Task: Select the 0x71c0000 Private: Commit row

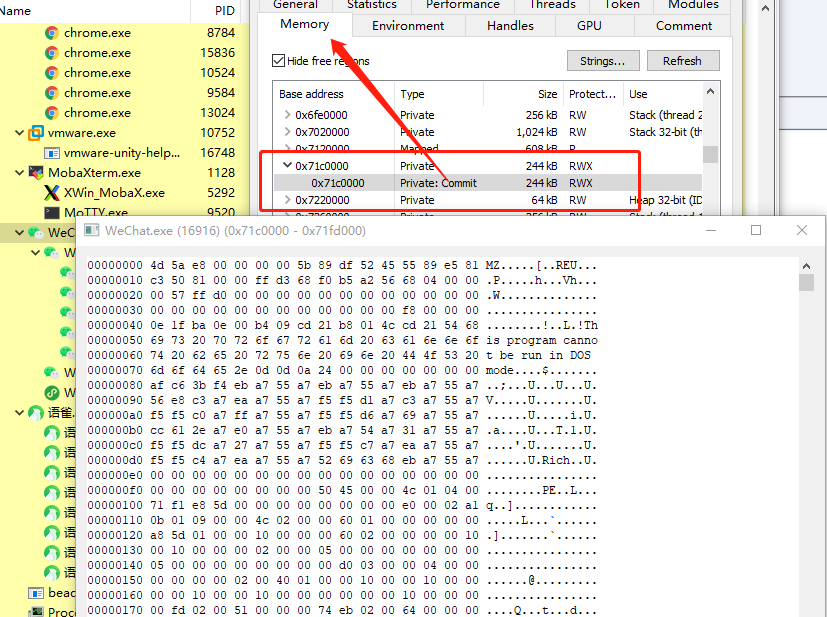Action: [488, 183]
